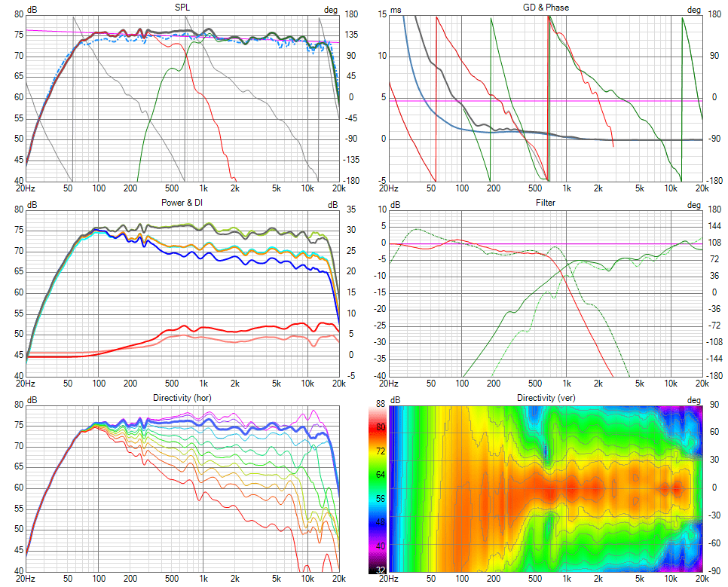Image resolution: width=728 pixels, height=587 pixels.
Task: Click the 1k label under the SPL chart
Action: click(203, 188)
